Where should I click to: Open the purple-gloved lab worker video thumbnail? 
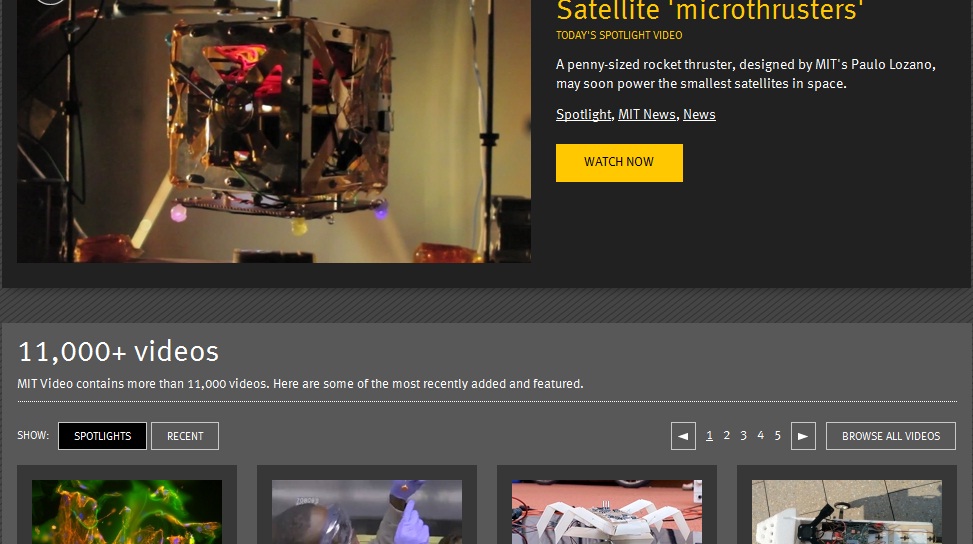pyautogui.click(x=367, y=512)
